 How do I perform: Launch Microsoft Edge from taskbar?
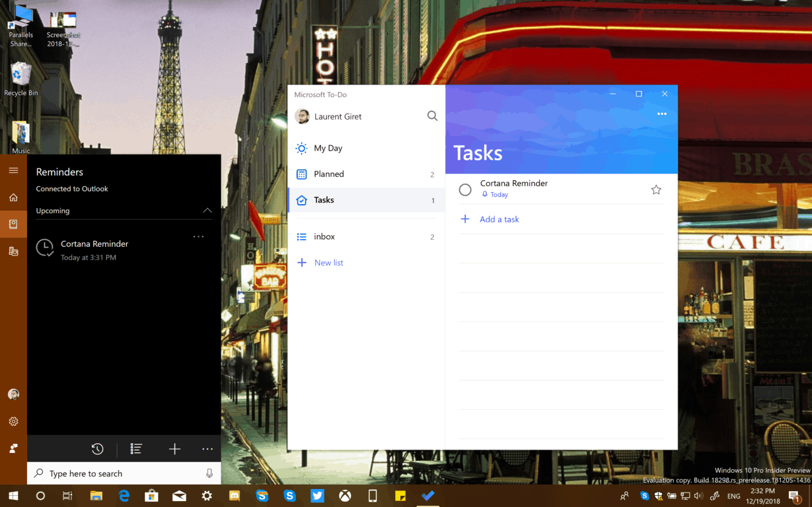(124, 496)
